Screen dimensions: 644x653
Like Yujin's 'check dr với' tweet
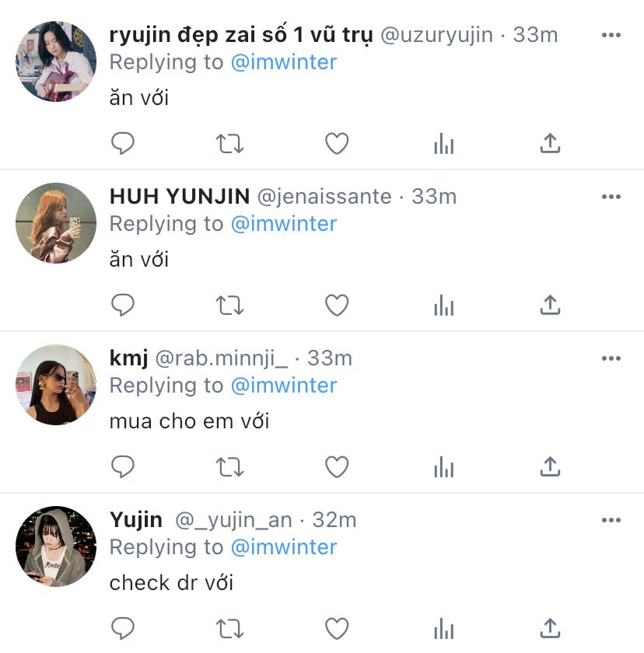pos(337,628)
